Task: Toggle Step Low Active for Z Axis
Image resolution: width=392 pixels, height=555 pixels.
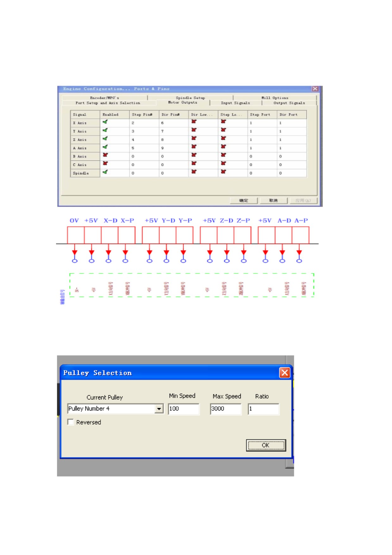Action: (223, 138)
